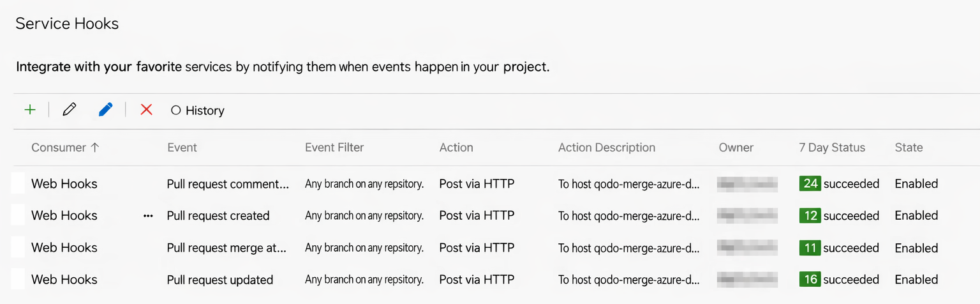Click the green 24 succeeded status badge

tap(810, 184)
